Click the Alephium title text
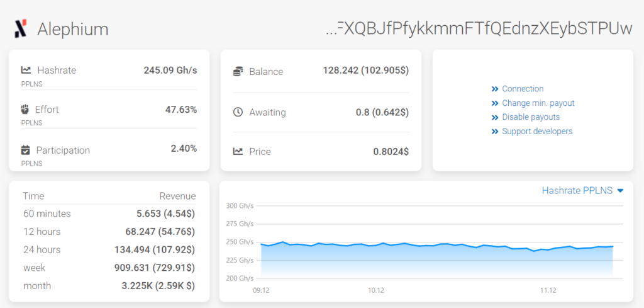The height and width of the screenshot is (308, 644). coord(73,29)
